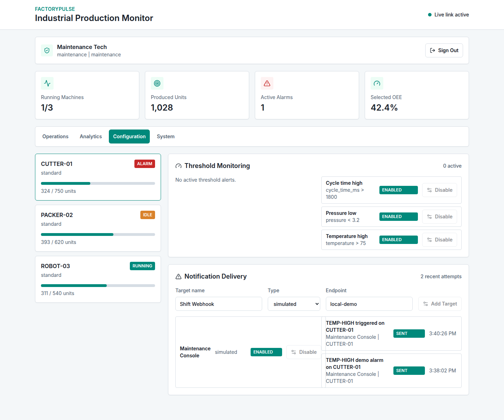Select the CUTTER-01 machine card
Viewport: 504px width, 420px height.
point(98,177)
